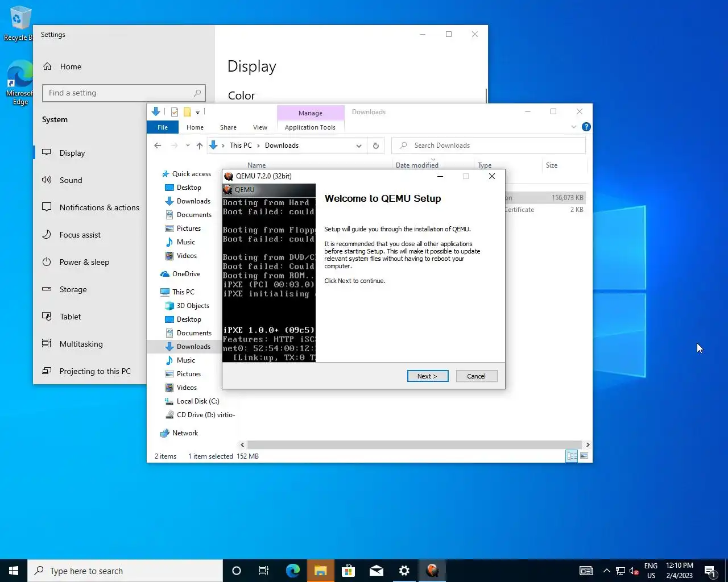Open Storage settings

coord(73,289)
